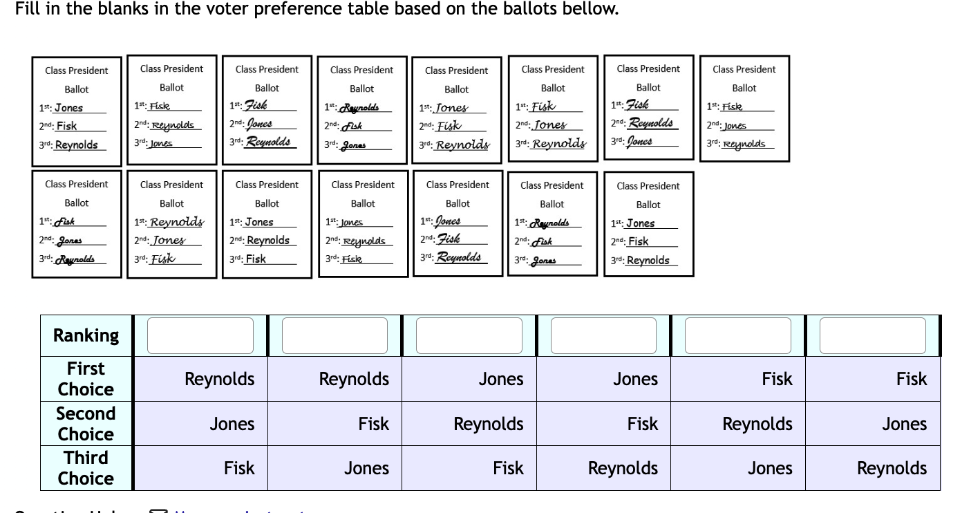Click the rightmost ballot in the top row
Screen dimensions: 980x513
(744, 109)
